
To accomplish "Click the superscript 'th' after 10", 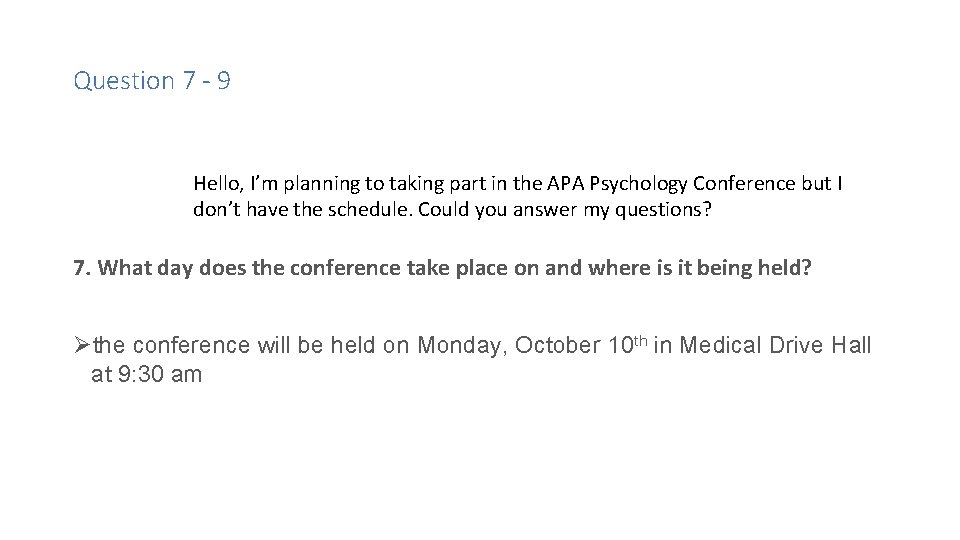I will (640, 340).
